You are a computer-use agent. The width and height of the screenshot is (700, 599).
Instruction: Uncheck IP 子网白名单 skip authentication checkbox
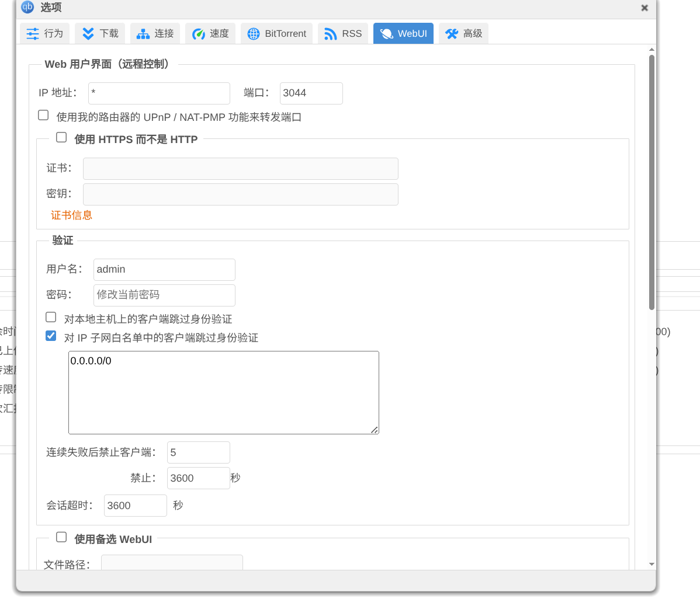tap(51, 336)
